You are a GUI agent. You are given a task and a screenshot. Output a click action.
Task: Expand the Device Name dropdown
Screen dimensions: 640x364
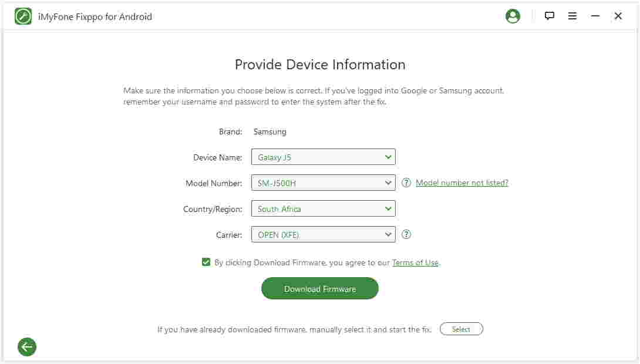(324, 157)
